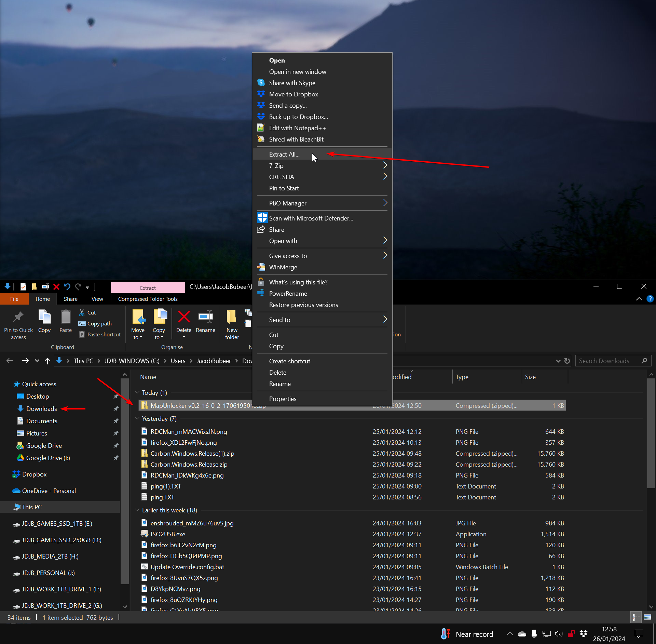Collapse the Yesterday (7) group
Image resolution: width=656 pixels, height=644 pixels.
137,418
